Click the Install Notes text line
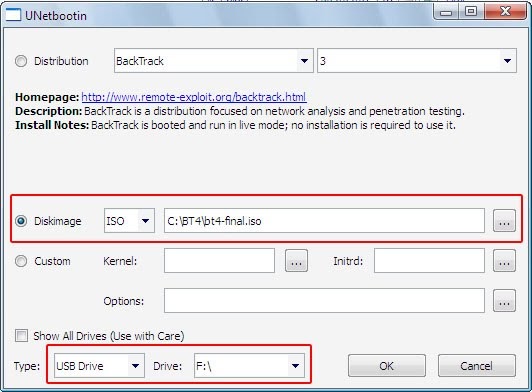The image size is (532, 392). (235, 125)
